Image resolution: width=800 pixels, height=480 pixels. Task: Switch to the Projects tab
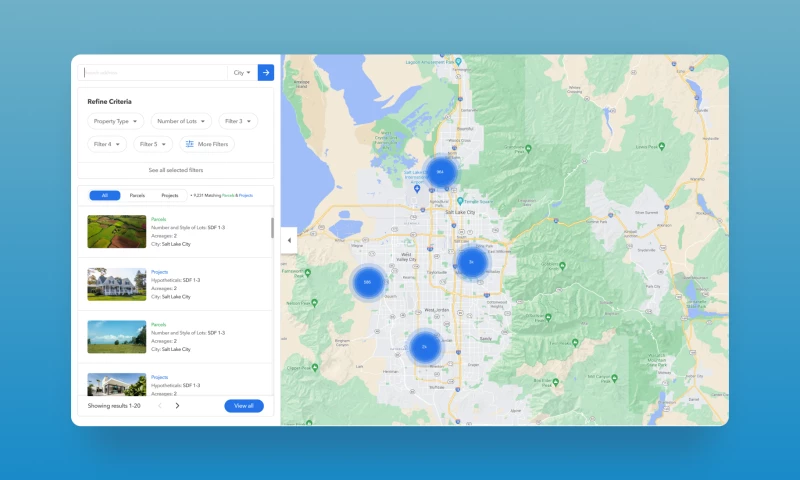(x=170, y=195)
